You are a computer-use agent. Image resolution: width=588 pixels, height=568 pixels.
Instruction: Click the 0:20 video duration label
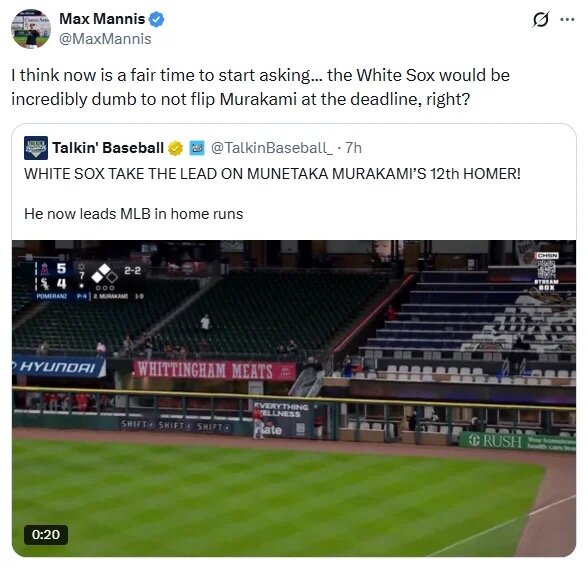point(46,534)
